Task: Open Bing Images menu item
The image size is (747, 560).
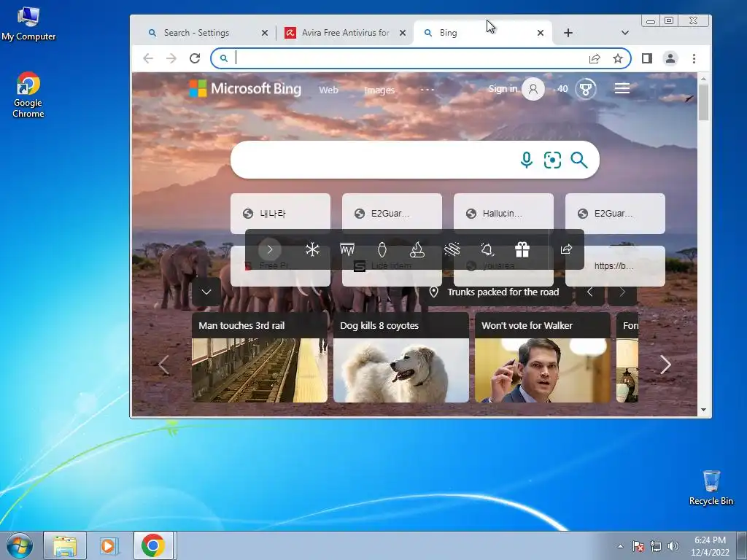Action: (x=379, y=90)
